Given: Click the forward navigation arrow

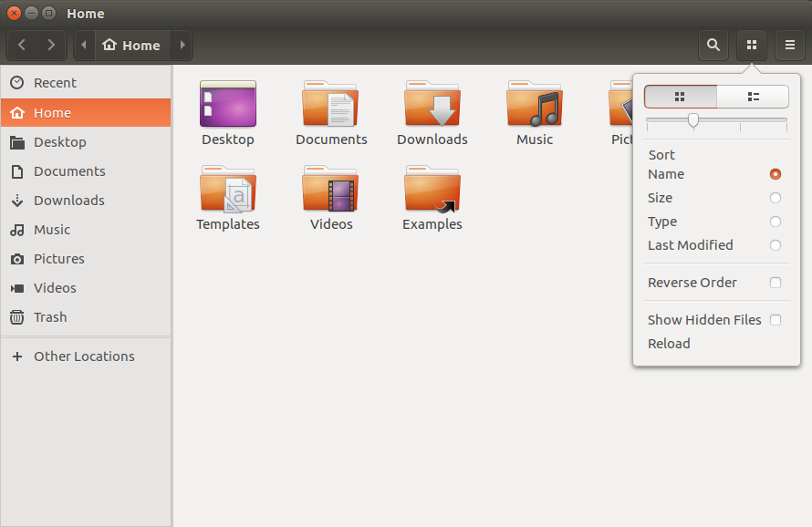Looking at the screenshot, I should pos(51,45).
